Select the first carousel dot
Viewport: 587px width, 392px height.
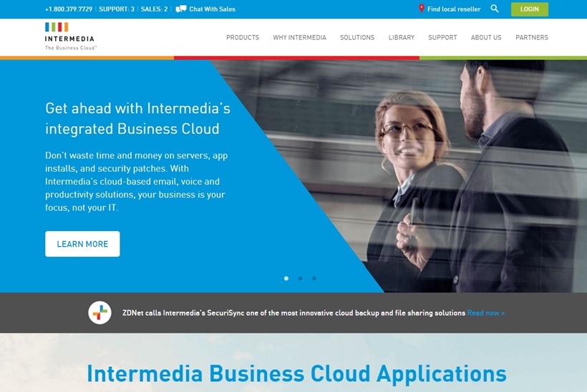286,278
